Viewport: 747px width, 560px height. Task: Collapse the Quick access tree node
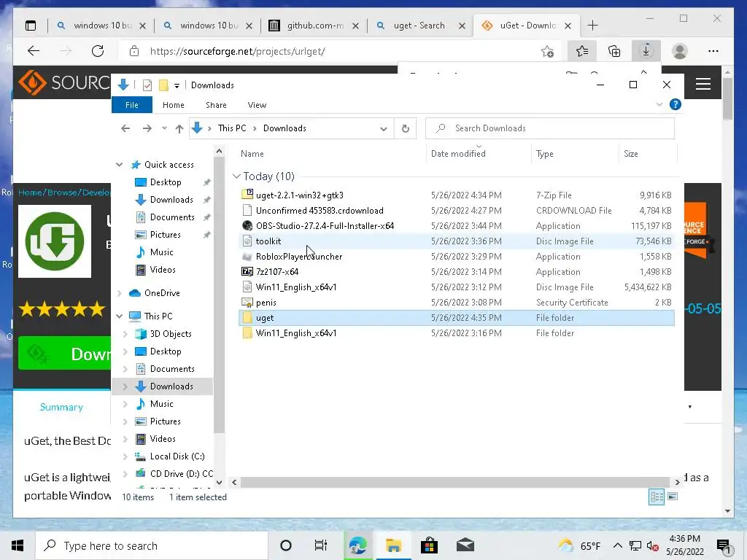119,165
